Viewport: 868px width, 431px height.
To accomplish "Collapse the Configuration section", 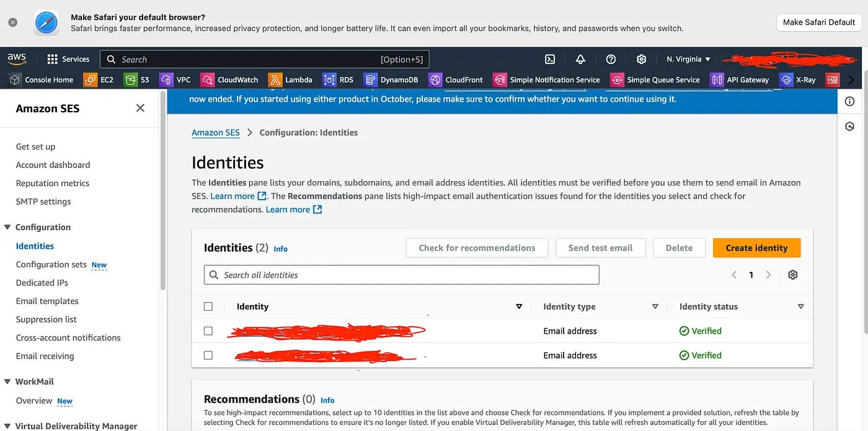I will coord(7,227).
